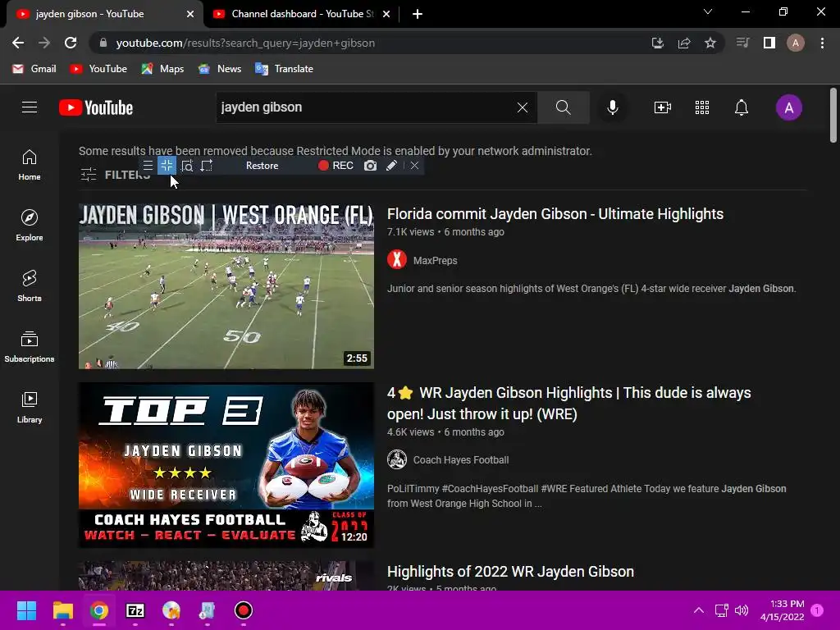Open the tab search chevron
This screenshot has height=630, width=840.
[708, 11]
